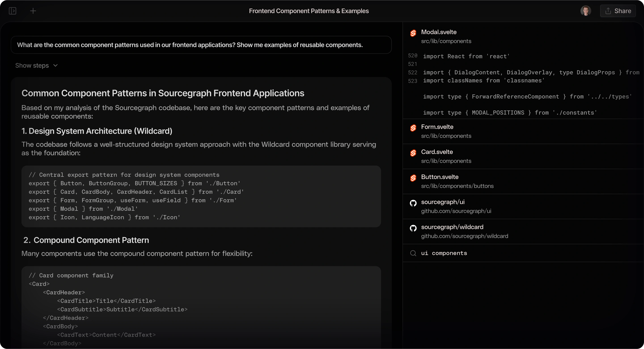Open the Button.svelte file reference
644x349 pixels.
pos(523,181)
